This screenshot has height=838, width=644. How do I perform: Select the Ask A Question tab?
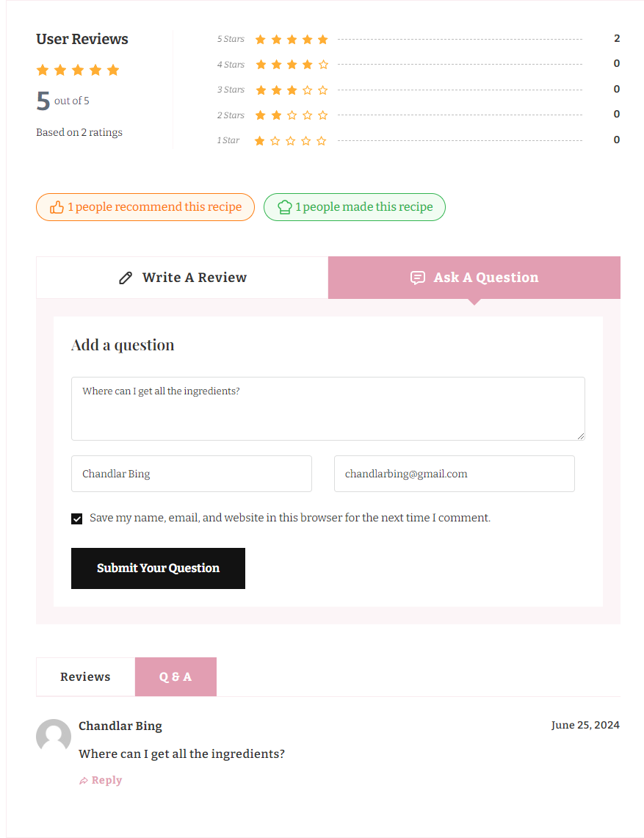pos(474,278)
